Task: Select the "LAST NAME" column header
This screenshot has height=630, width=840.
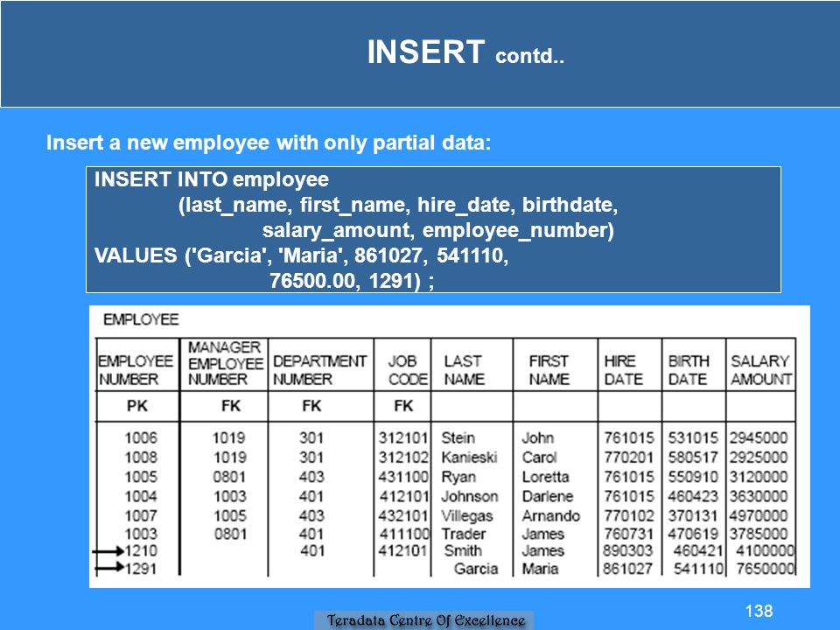Action: tap(464, 370)
